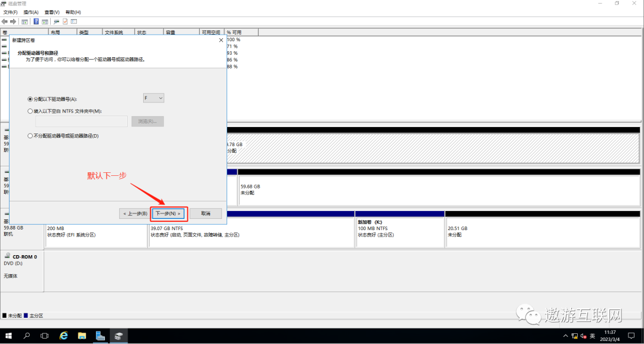Sort by 状态 column header

pyautogui.click(x=150, y=32)
